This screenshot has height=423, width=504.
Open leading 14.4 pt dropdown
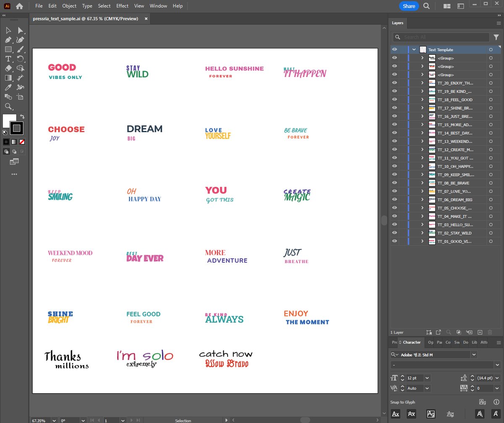pos(497,378)
